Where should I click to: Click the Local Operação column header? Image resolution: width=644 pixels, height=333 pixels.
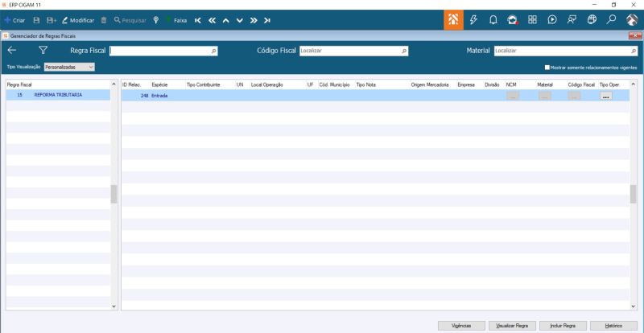pyautogui.click(x=267, y=84)
